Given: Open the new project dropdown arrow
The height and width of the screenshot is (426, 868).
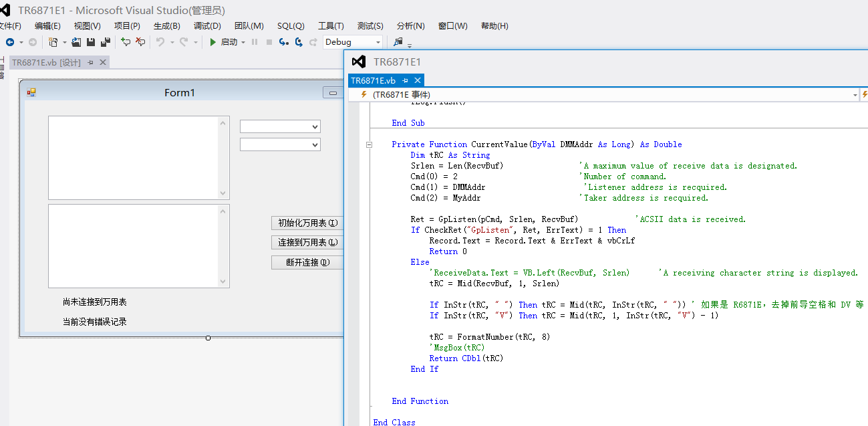Looking at the screenshot, I should 64,42.
